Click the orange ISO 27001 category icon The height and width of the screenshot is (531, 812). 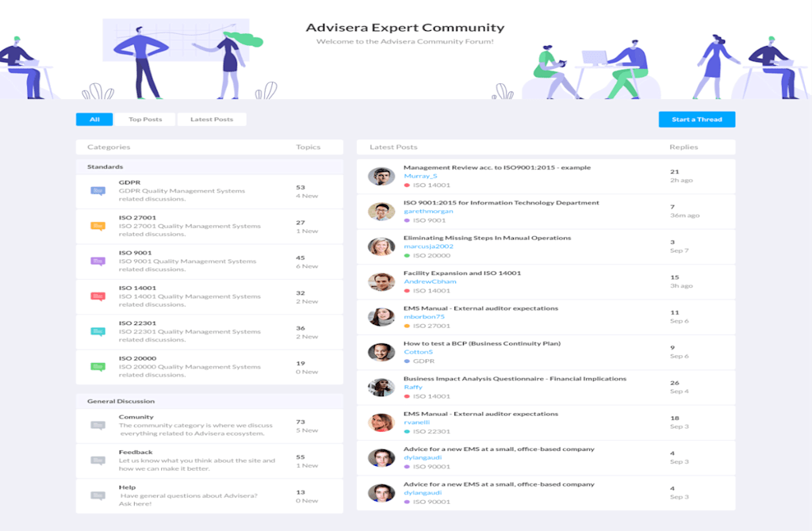(98, 226)
